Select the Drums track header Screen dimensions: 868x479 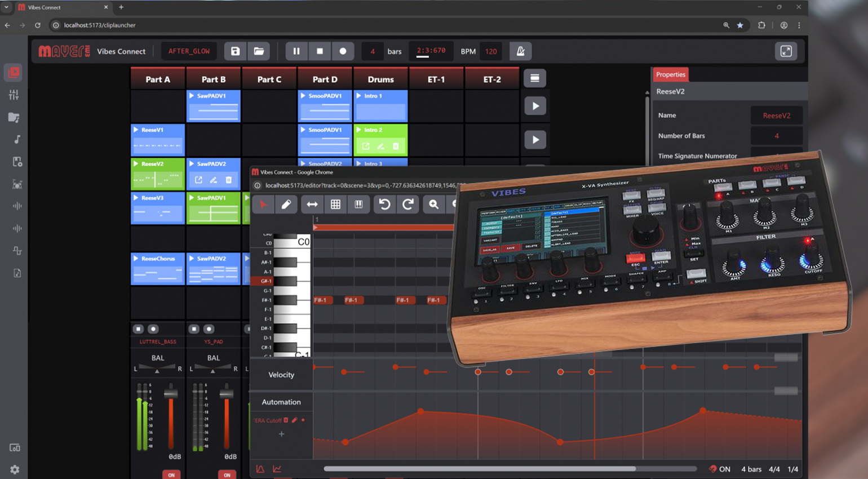tap(380, 79)
